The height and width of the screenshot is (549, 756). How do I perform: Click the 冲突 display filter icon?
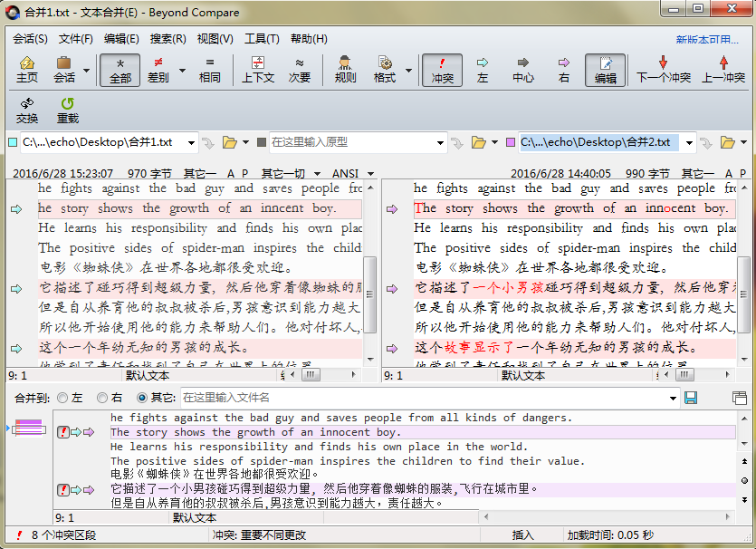tap(442, 70)
